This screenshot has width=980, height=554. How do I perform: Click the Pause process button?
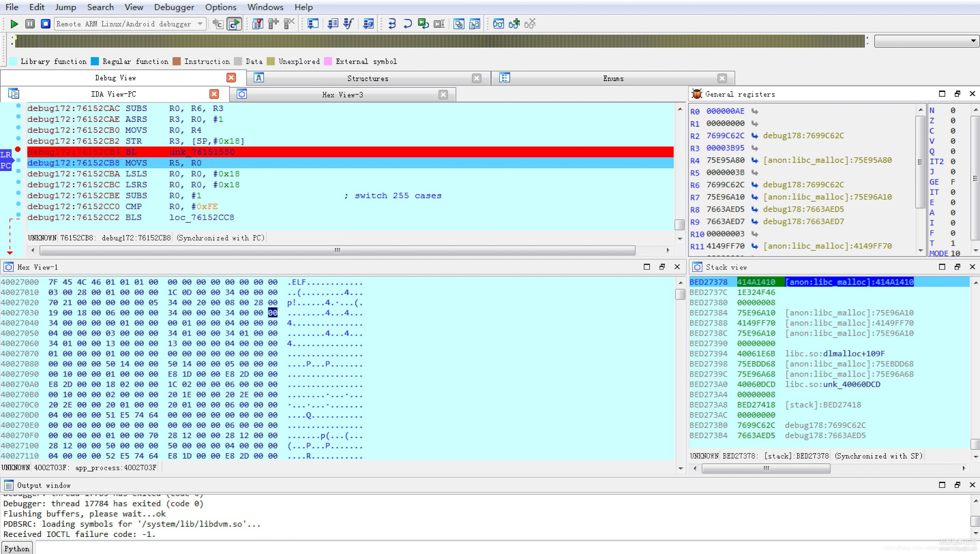click(30, 24)
